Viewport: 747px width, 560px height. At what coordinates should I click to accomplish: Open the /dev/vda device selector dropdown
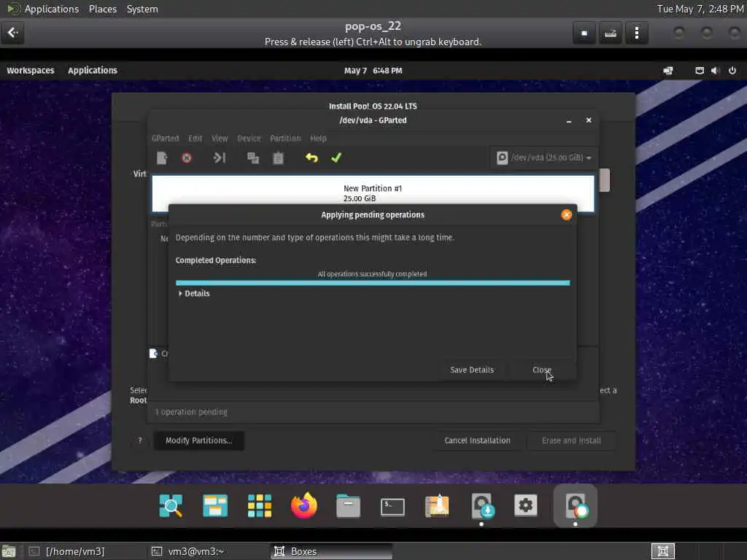tap(543, 157)
